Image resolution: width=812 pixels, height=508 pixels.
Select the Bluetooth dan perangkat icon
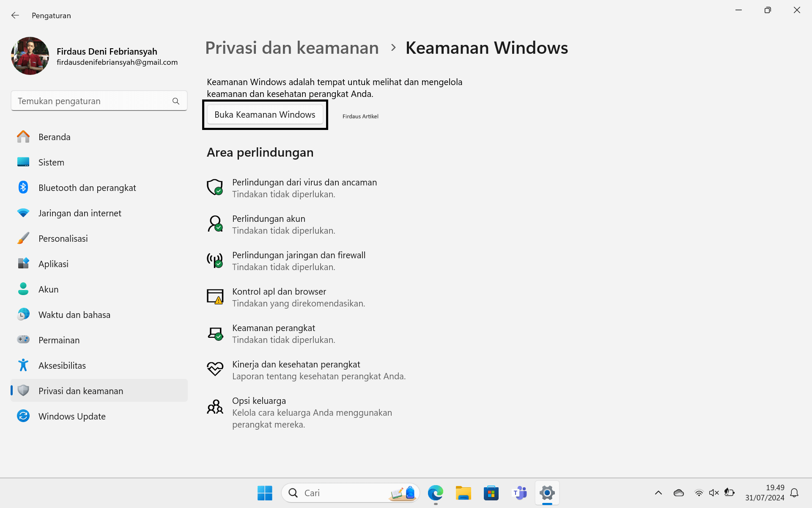coord(23,187)
